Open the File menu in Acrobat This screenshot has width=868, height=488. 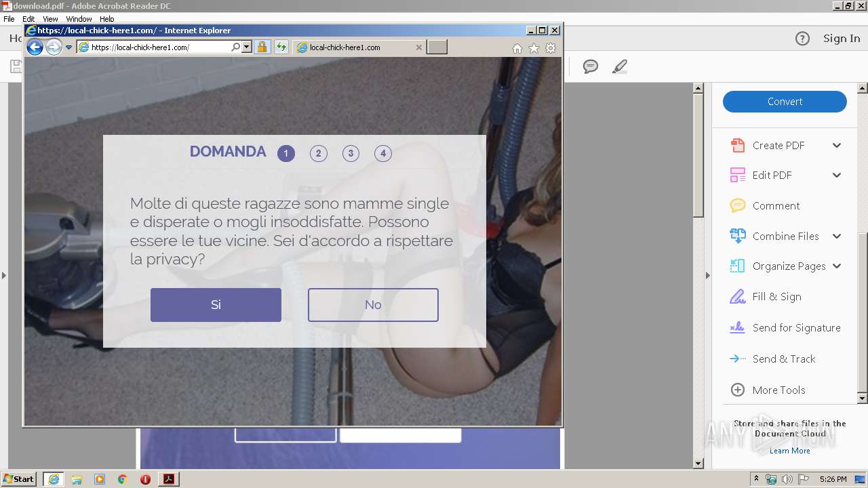9,19
